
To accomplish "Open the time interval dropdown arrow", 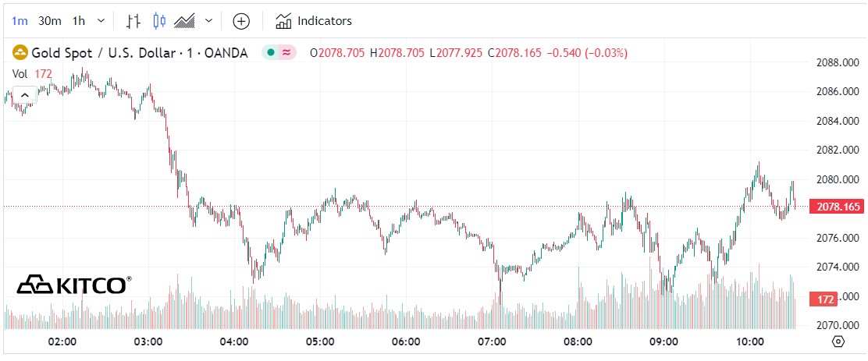I will [101, 21].
